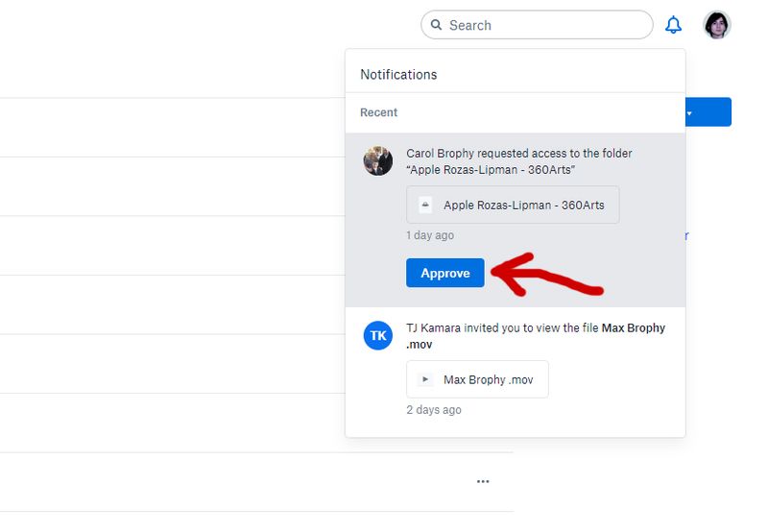Screen dimensions: 768x532
Task: Click the folder icon beside Apple Rozas-Lipman
Action: pyautogui.click(x=425, y=205)
